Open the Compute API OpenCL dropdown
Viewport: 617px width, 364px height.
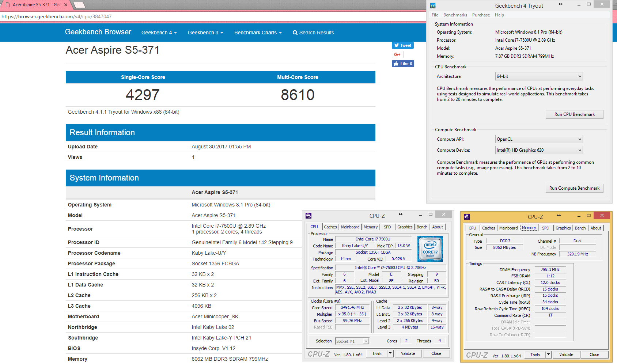[539, 139]
